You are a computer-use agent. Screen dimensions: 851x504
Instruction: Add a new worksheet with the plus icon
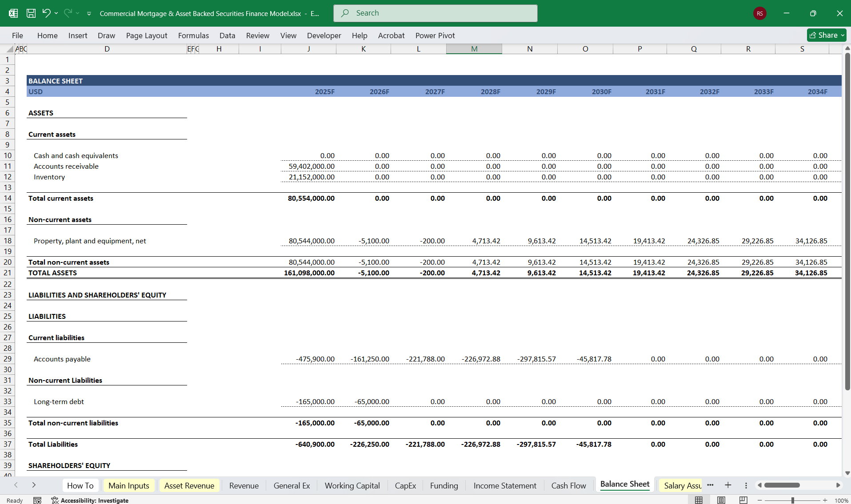tap(728, 485)
